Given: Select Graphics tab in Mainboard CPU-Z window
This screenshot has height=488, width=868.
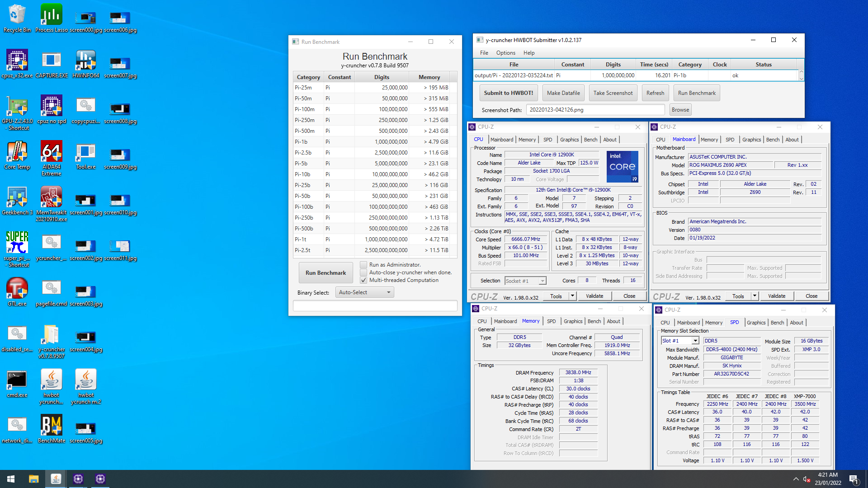Looking at the screenshot, I should point(751,140).
